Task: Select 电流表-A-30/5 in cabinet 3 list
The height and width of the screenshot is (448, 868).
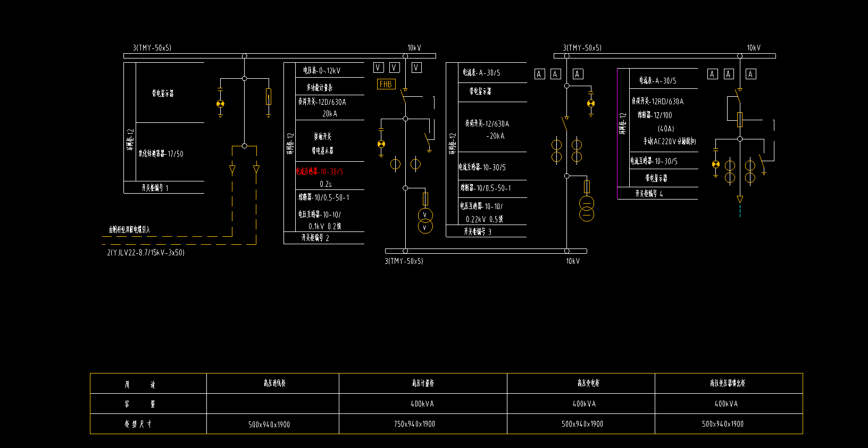Action: tap(481, 73)
